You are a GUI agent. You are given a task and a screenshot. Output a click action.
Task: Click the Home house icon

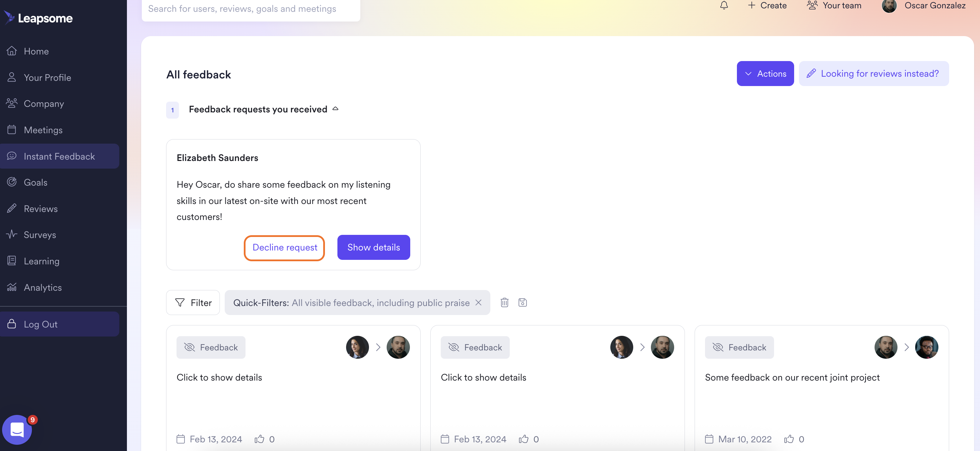point(12,51)
